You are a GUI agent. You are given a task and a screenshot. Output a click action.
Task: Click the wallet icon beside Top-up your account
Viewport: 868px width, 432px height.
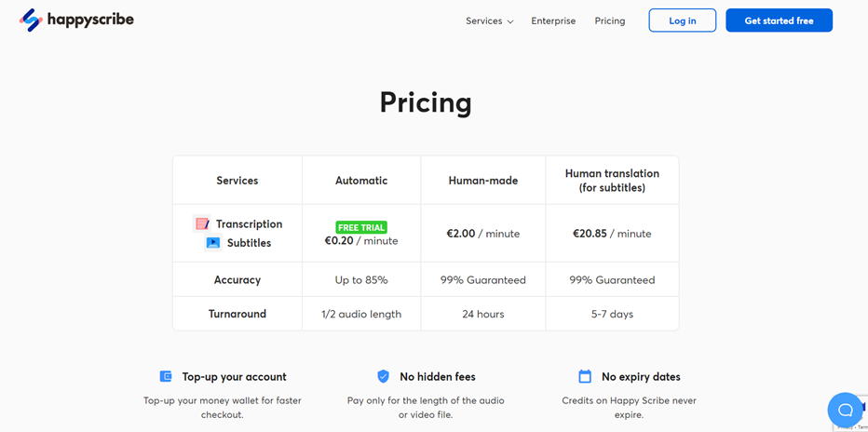pyautogui.click(x=166, y=376)
